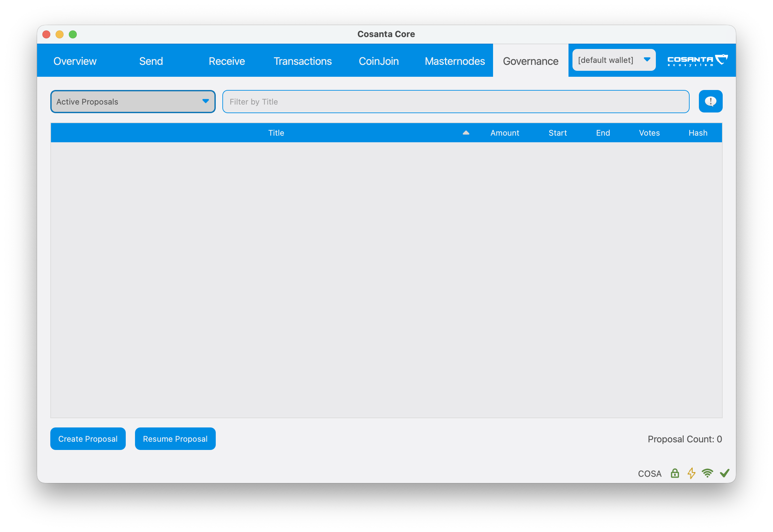Click the proposal info exclamation icon button

[710, 101]
